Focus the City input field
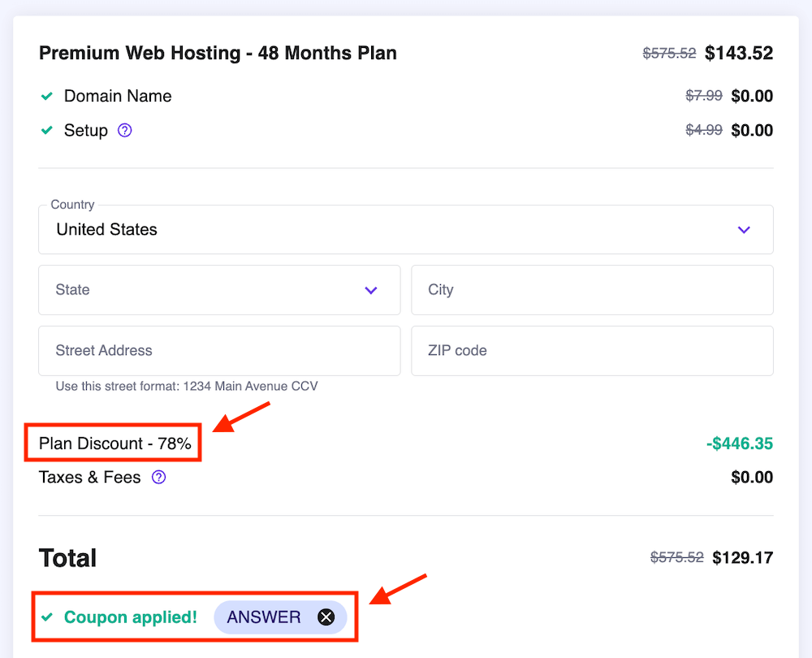The image size is (812, 658). 592,290
